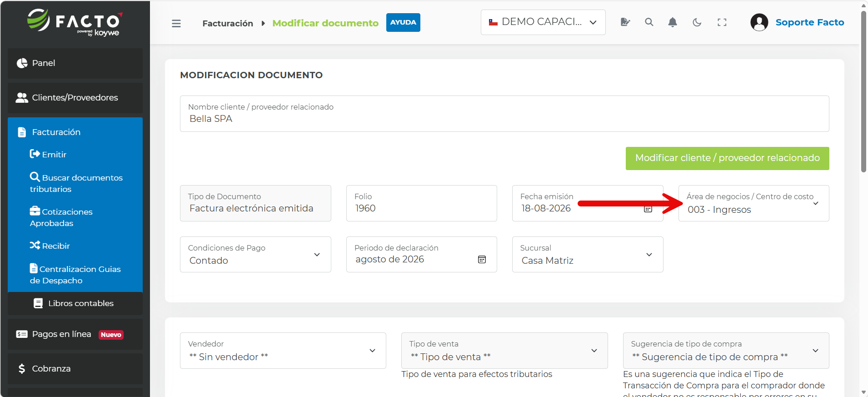Click the hamburger menu icon

pyautogui.click(x=176, y=23)
